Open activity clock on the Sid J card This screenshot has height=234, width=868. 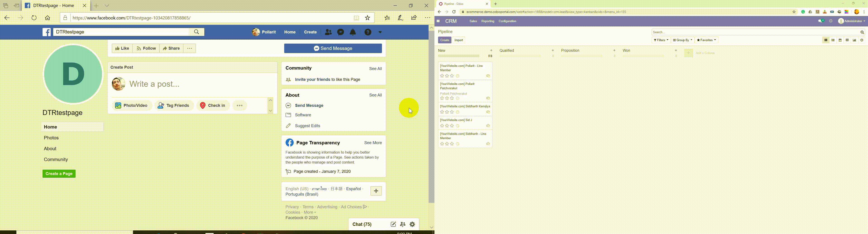pyautogui.click(x=458, y=126)
